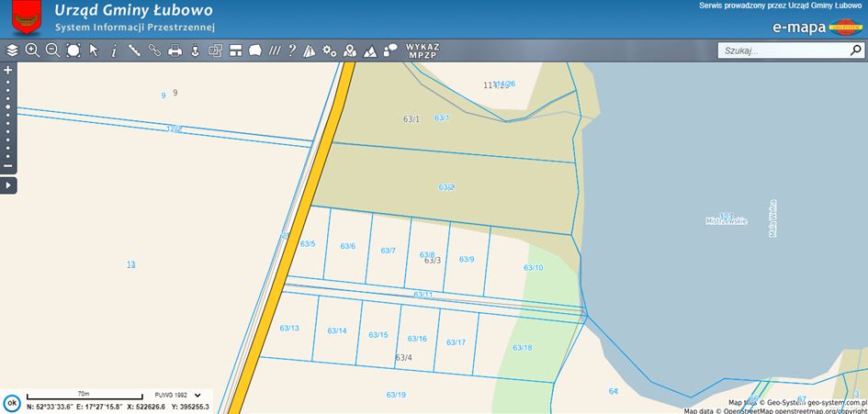Click the geo-system.com.pl attribution
The width and height of the screenshot is (868, 414).
[x=839, y=403]
